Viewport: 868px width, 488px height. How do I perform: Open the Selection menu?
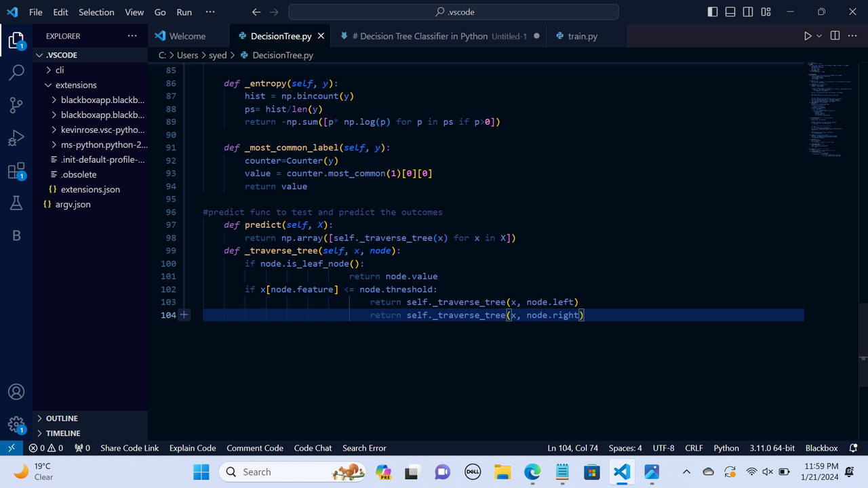(96, 12)
